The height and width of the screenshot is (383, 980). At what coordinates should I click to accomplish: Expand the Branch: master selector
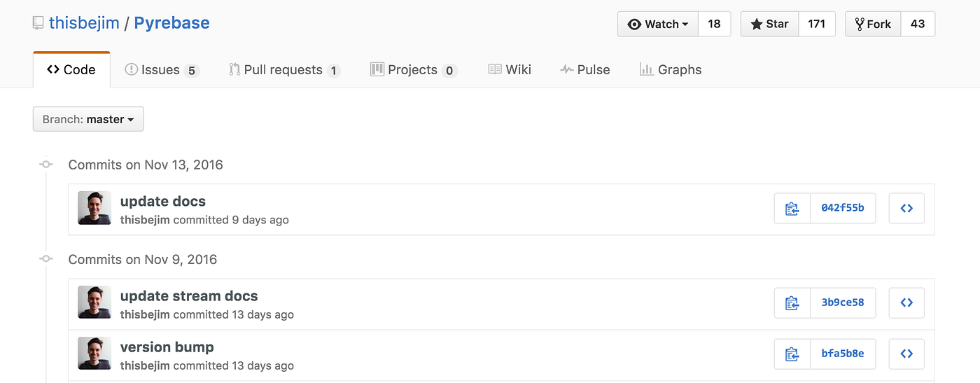click(88, 119)
